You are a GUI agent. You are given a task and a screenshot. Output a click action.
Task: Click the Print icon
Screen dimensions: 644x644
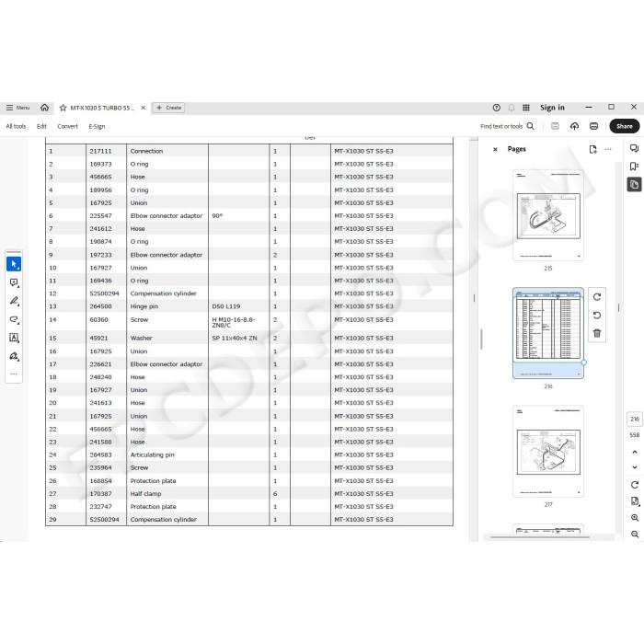click(x=593, y=126)
